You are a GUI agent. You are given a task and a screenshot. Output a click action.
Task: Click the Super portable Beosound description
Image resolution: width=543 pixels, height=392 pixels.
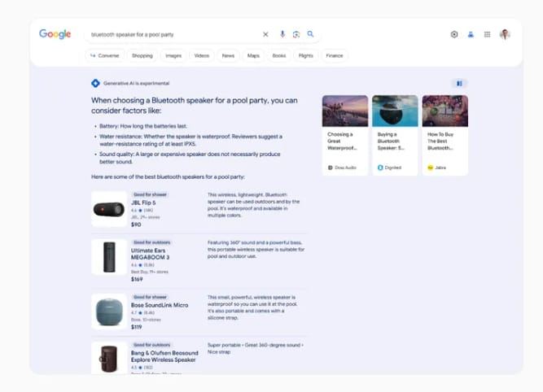tap(256, 348)
